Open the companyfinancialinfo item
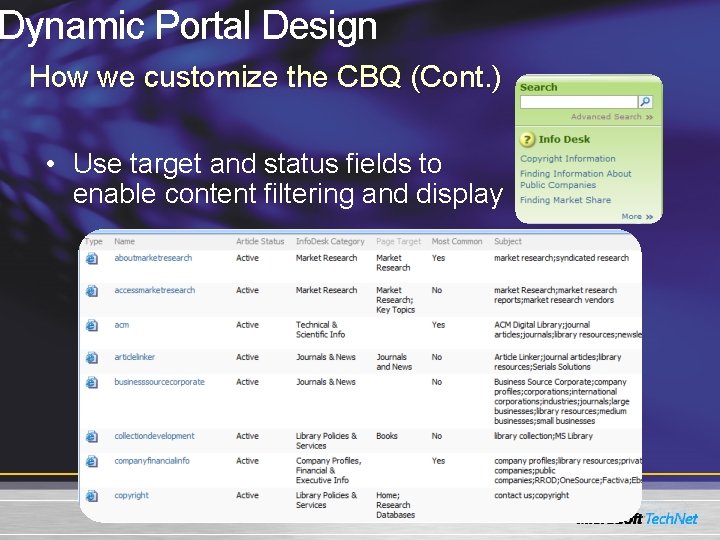The width and height of the screenshot is (720, 540). [x=152, y=461]
